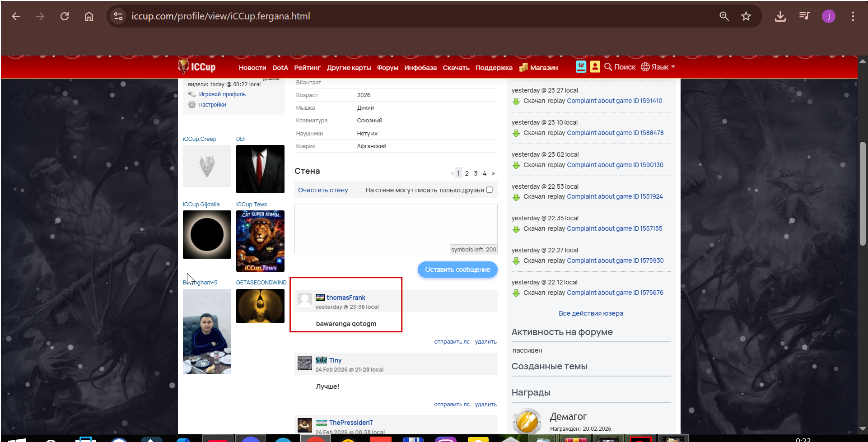This screenshot has height=442, width=868.
Task: Click the download arrow for game ID 1551924
Action: [516, 197]
